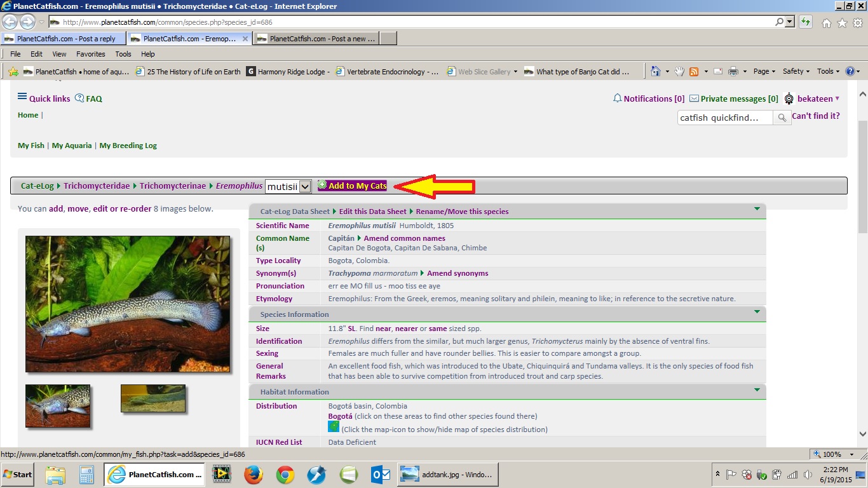
Task: Collapse the Habitat Information section arrow
Action: tap(757, 389)
